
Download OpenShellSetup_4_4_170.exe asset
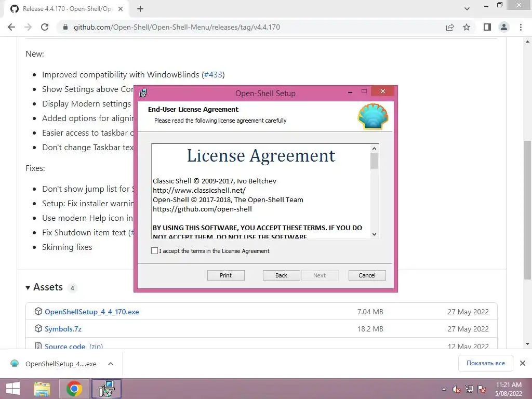[91, 312]
